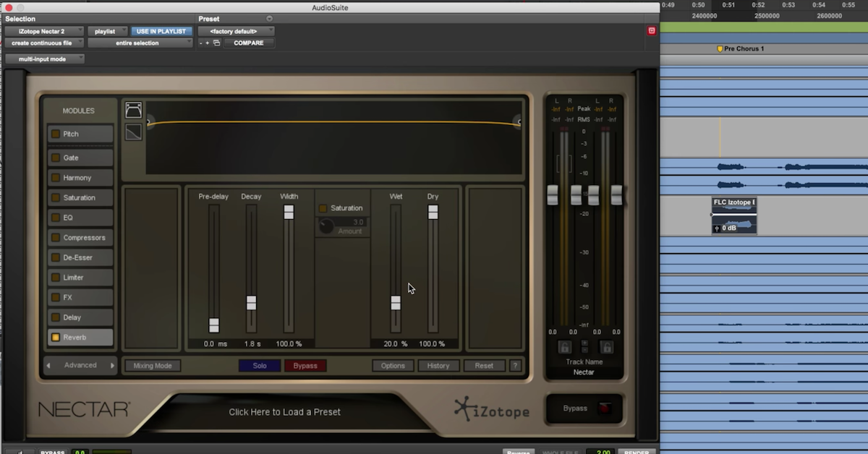868x454 pixels.
Task: Open the Delay module
Action: tap(80, 317)
